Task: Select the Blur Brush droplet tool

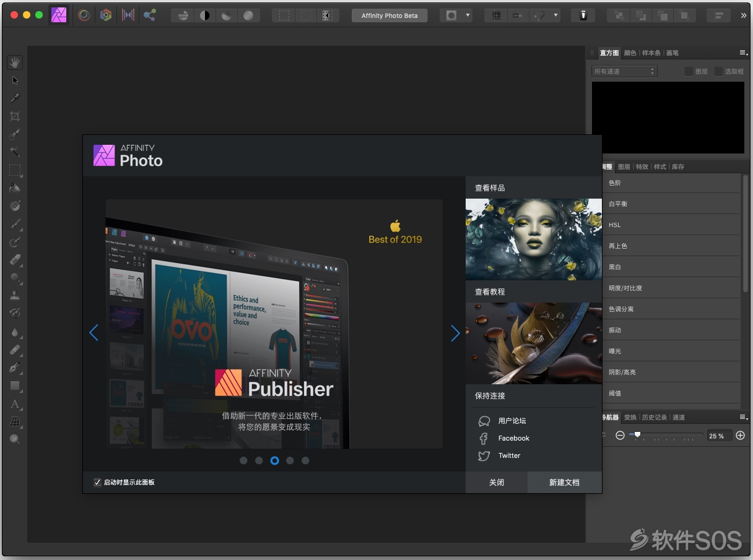Action: click(15, 332)
